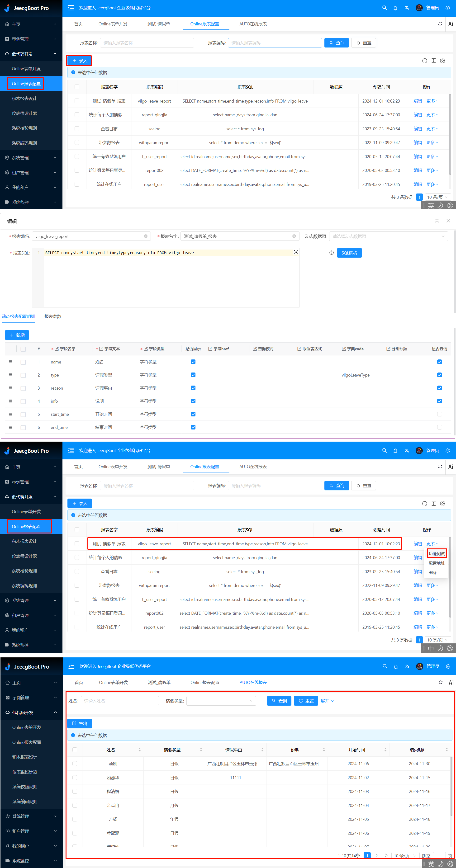The height and width of the screenshot is (868, 456).
Task: Add a field row with 新增
Action: 17,335
